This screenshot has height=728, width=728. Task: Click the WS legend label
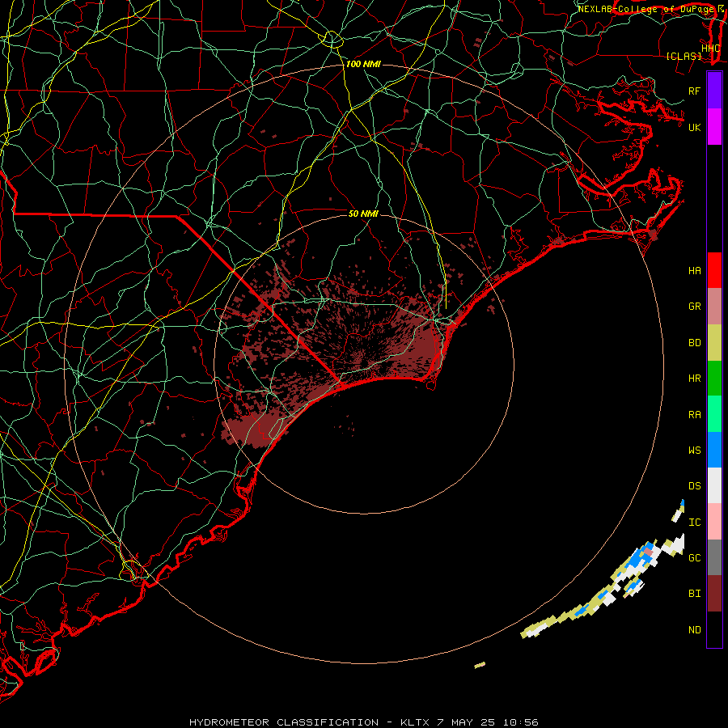pyautogui.click(x=694, y=450)
